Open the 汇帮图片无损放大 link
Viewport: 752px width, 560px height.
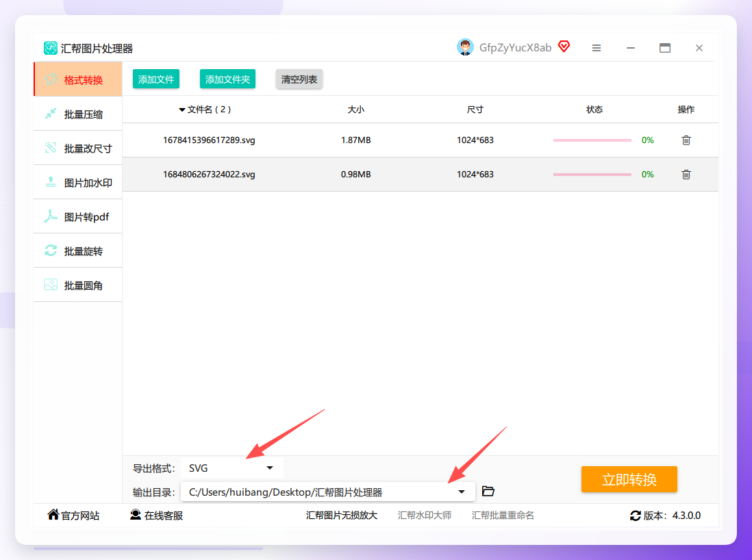coord(342,516)
